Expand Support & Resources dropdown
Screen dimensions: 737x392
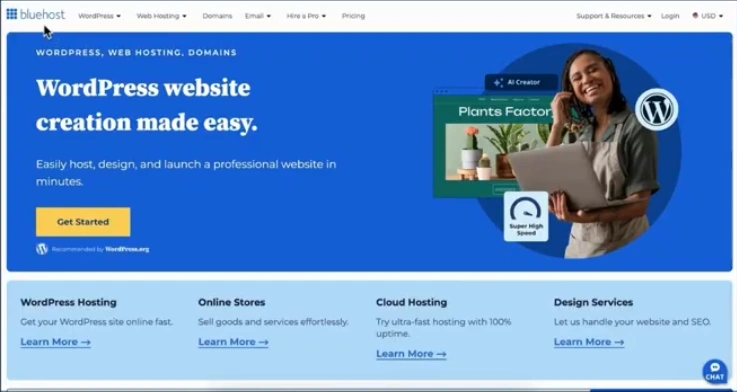[613, 16]
